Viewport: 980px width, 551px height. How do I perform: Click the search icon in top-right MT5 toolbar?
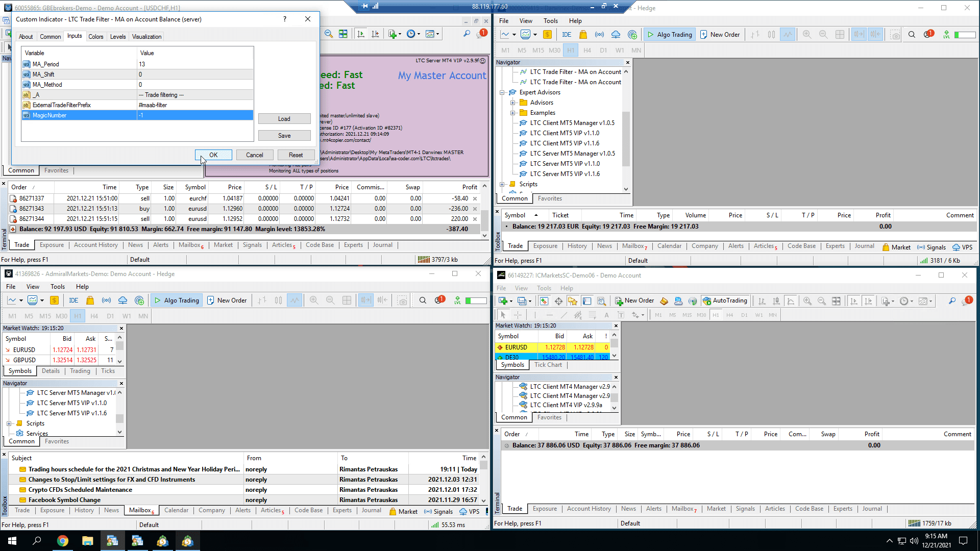(x=912, y=35)
